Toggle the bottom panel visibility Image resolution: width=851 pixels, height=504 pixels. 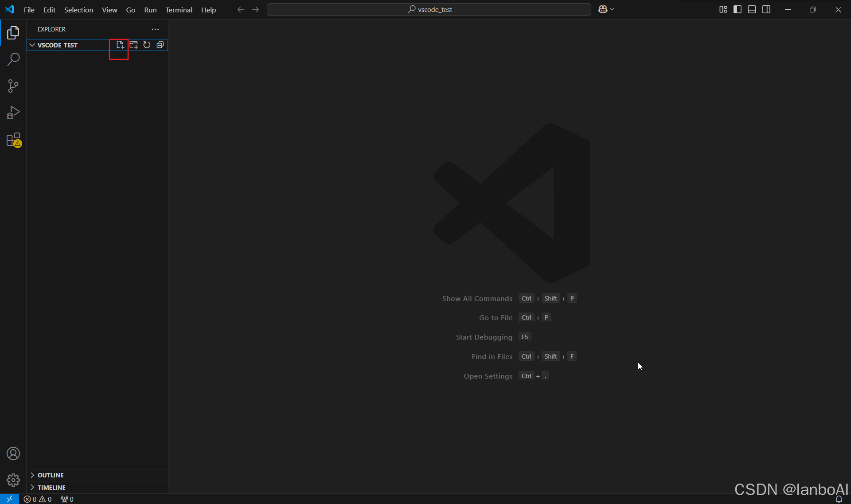[752, 9]
